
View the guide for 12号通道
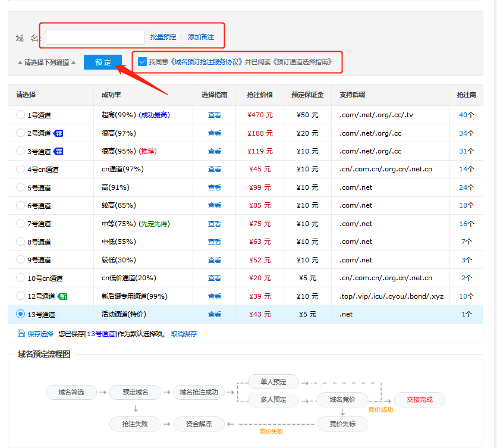point(214,296)
